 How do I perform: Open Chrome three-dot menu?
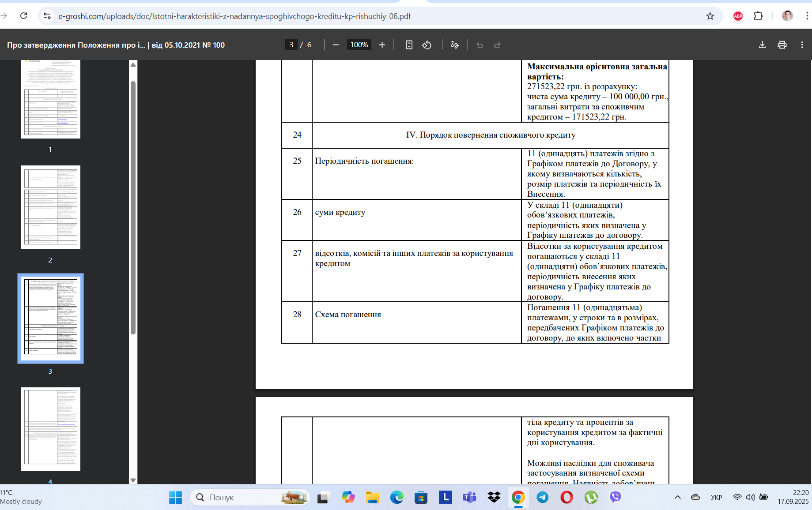pos(807,16)
